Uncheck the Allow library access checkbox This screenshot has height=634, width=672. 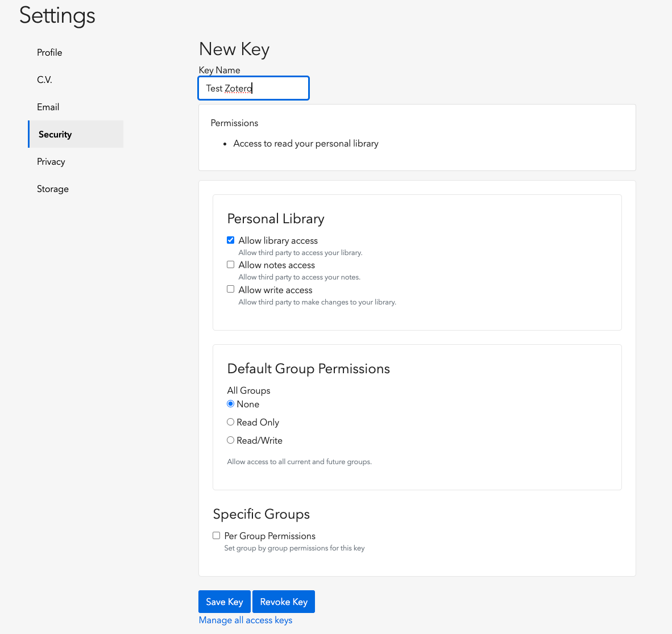pos(231,240)
